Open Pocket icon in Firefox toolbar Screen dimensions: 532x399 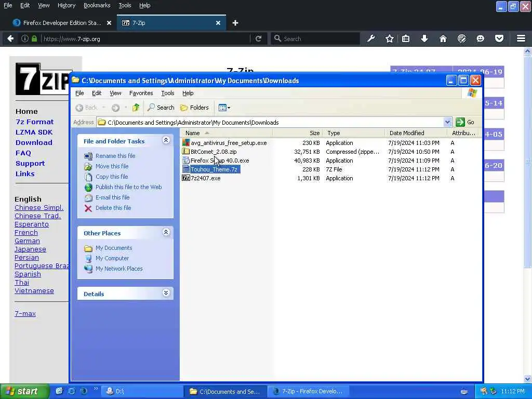point(499,38)
